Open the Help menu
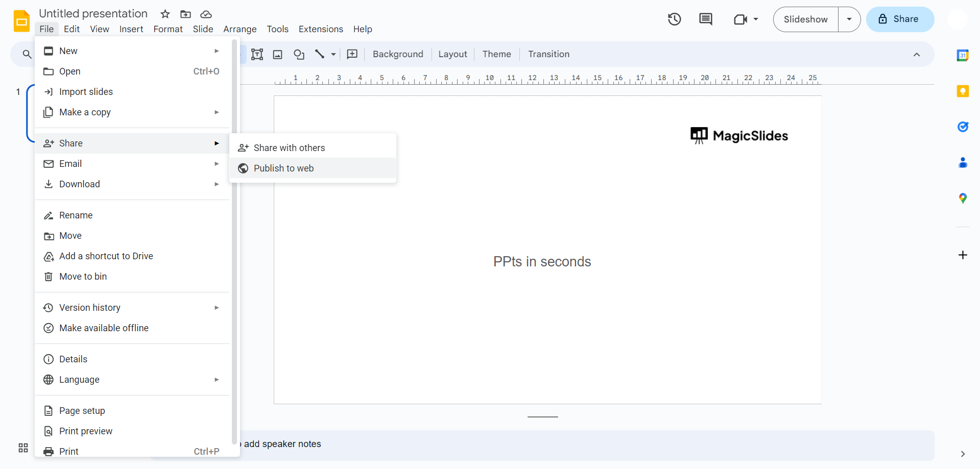The width and height of the screenshot is (980, 469). click(x=363, y=29)
